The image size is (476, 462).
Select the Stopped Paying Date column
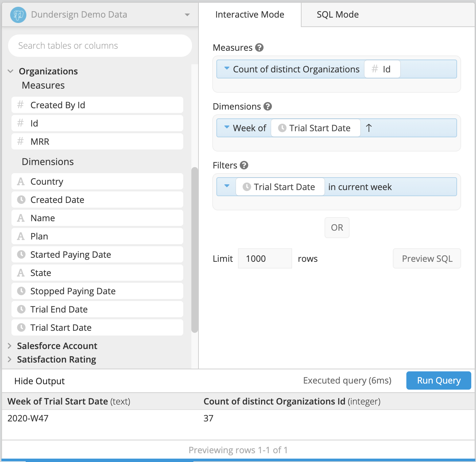97,291
